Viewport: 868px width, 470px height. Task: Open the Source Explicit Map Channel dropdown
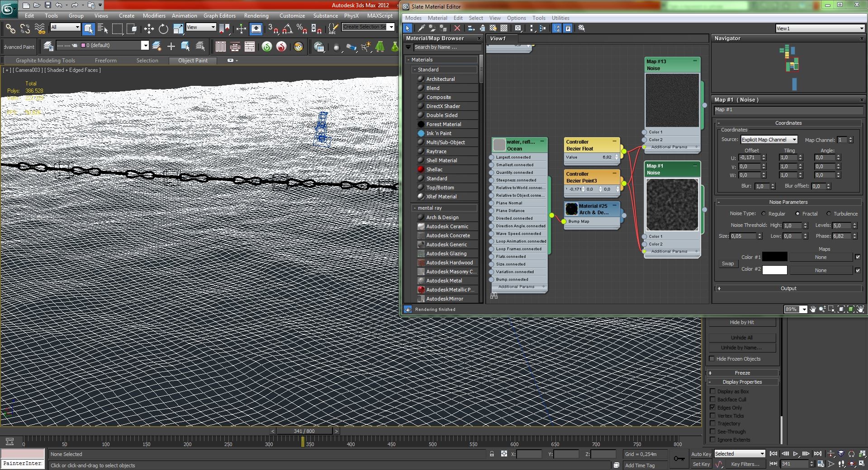tap(768, 140)
